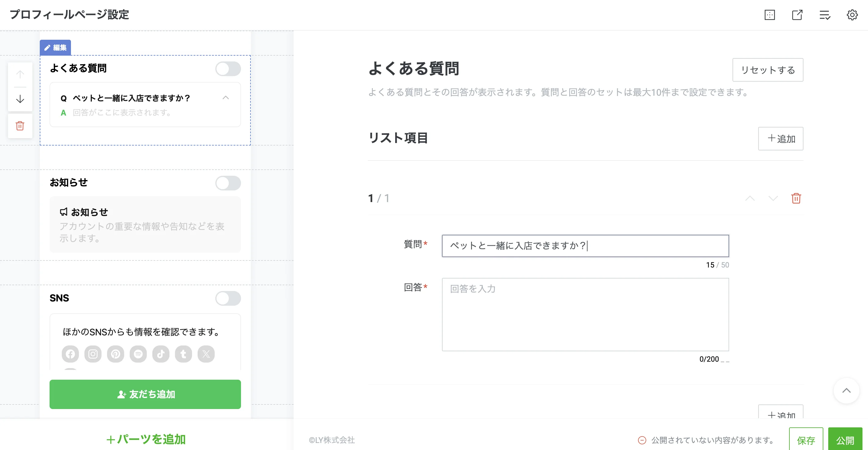Click the Spotify icon in SNS preview

point(138,354)
